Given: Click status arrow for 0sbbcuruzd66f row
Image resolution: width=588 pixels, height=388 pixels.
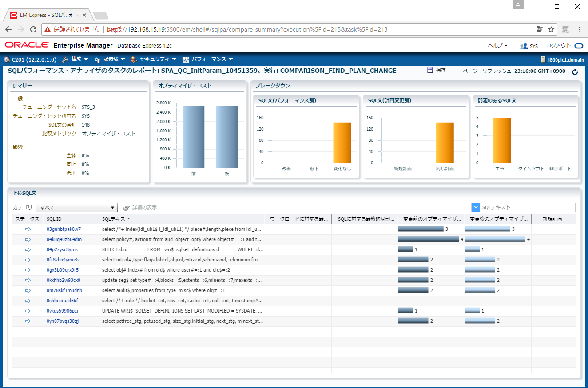Looking at the screenshot, I should [28, 301].
